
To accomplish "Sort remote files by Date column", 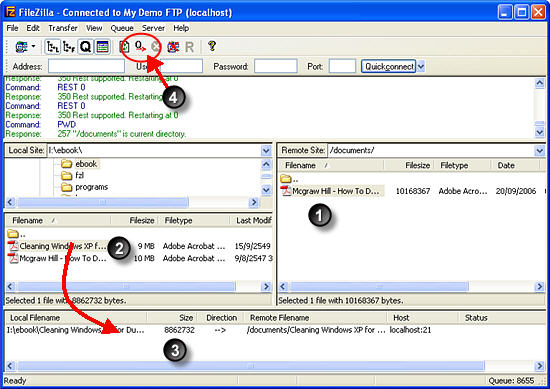I will pyautogui.click(x=515, y=165).
